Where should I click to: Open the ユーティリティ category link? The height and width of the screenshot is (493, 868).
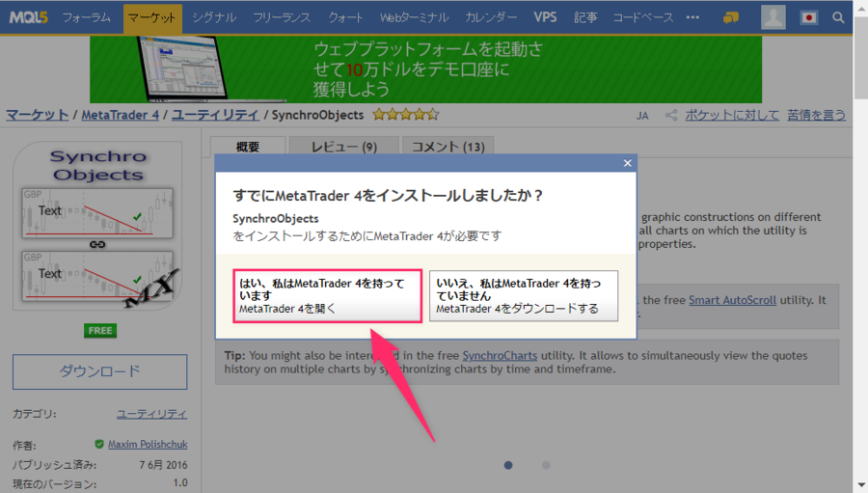(151, 414)
